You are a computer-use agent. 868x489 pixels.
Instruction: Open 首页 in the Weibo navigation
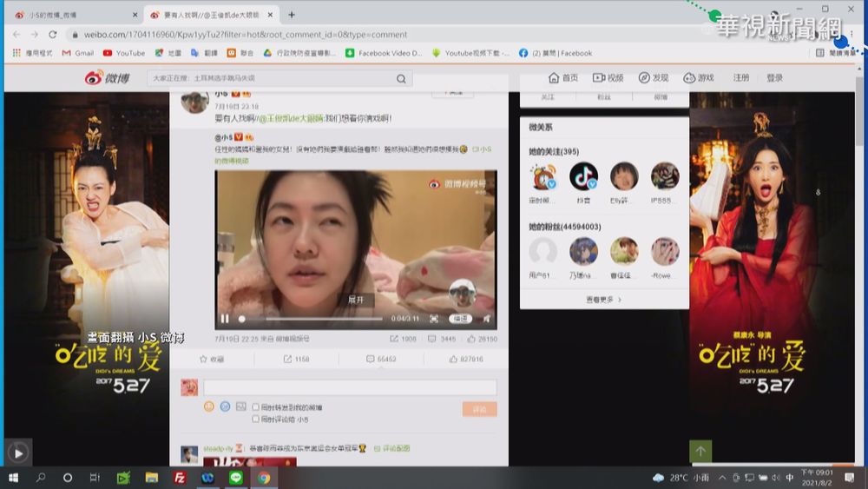tap(563, 78)
